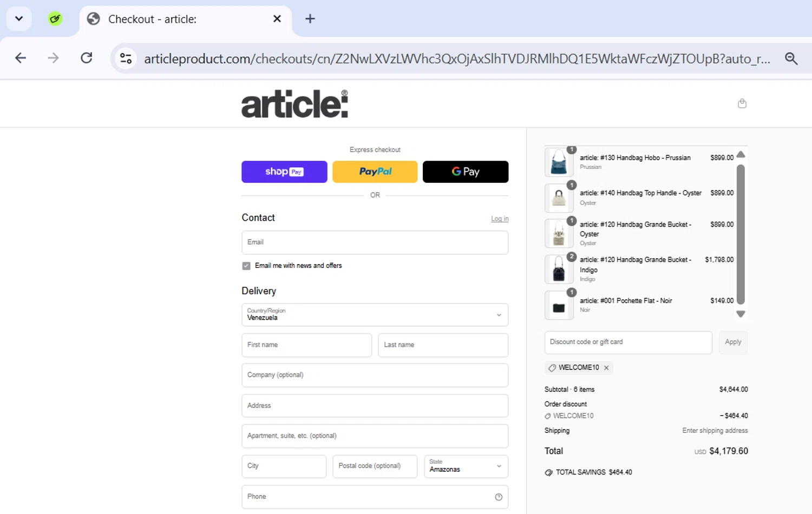Click the address bar URL
This screenshot has width=812, height=514.
(457, 58)
